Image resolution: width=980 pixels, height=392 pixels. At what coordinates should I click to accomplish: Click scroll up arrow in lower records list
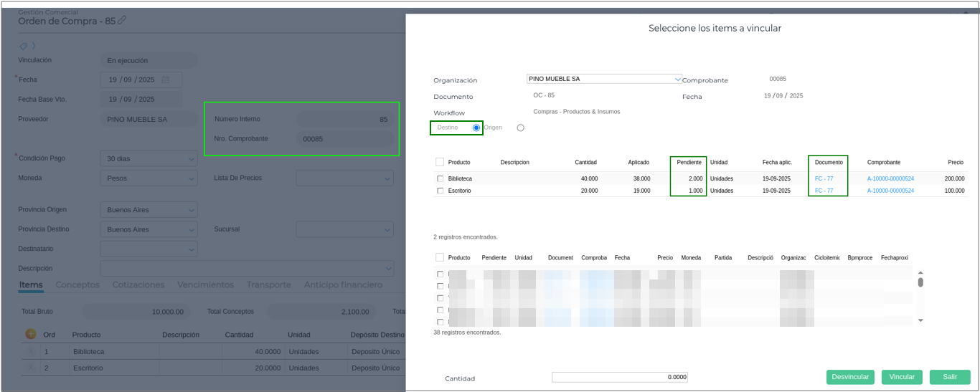tap(920, 273)
